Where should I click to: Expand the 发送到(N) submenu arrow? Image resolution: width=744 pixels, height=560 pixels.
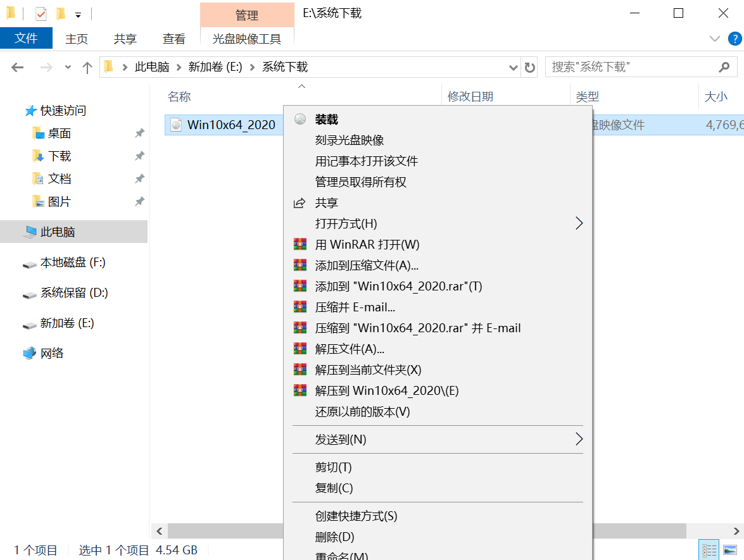pos(579,439)
